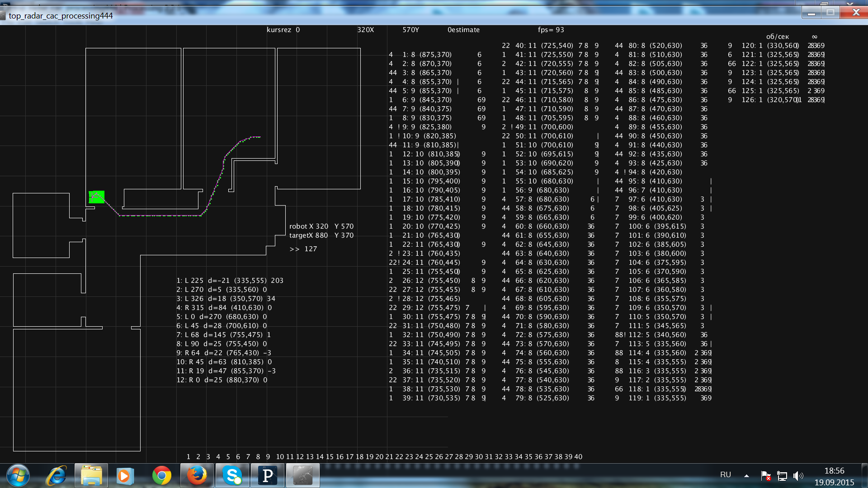Expand hidden tray icons arrow
The width and height of the screenshot is (868, 488).
tap(746, 476)
